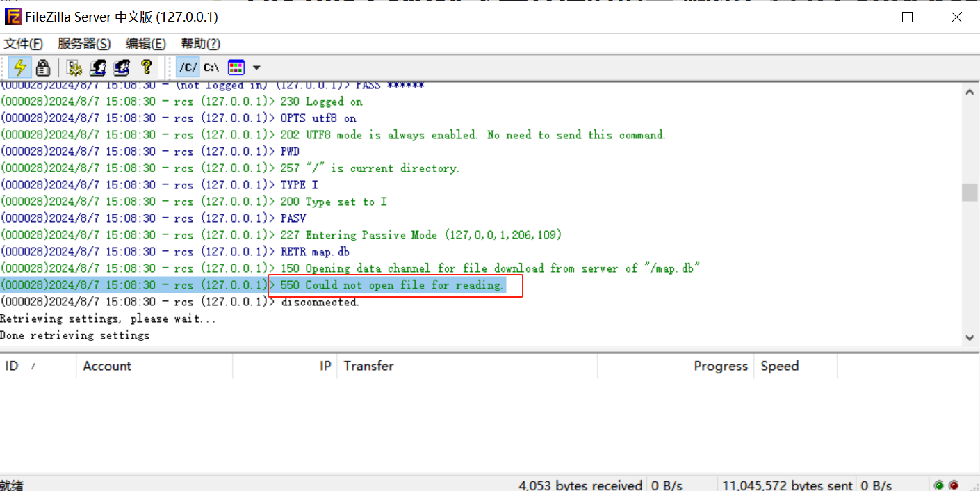This screenshot has height=491, width=980.
Task: Click the '4,053 bytes received' status entry
Action: coord(580,485)
